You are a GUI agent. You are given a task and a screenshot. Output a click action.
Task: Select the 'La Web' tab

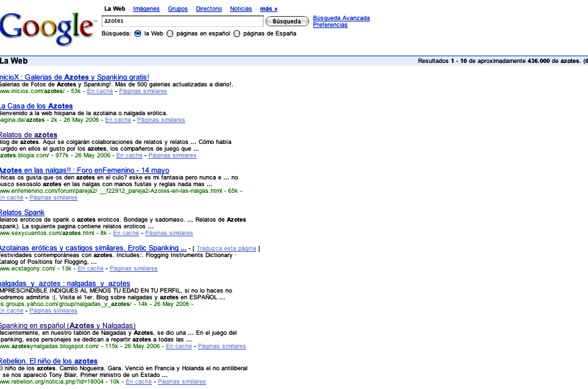click(115, 9)
